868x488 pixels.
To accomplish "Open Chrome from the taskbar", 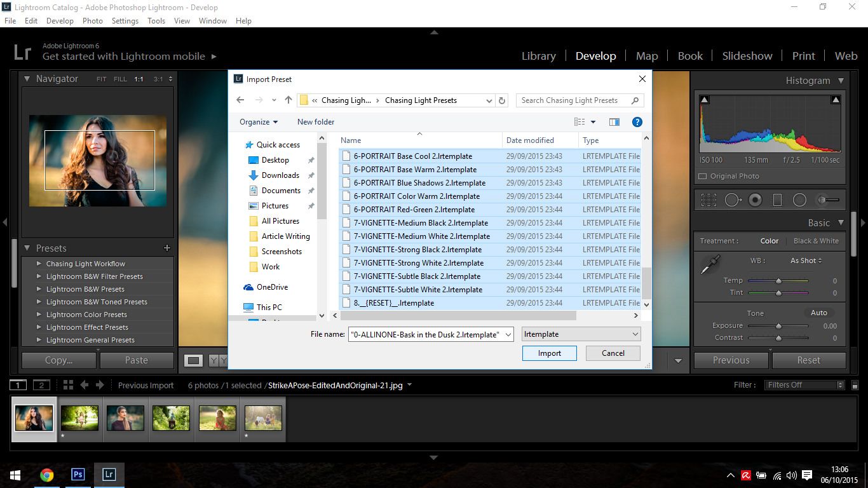I will (x=46, y=475).
